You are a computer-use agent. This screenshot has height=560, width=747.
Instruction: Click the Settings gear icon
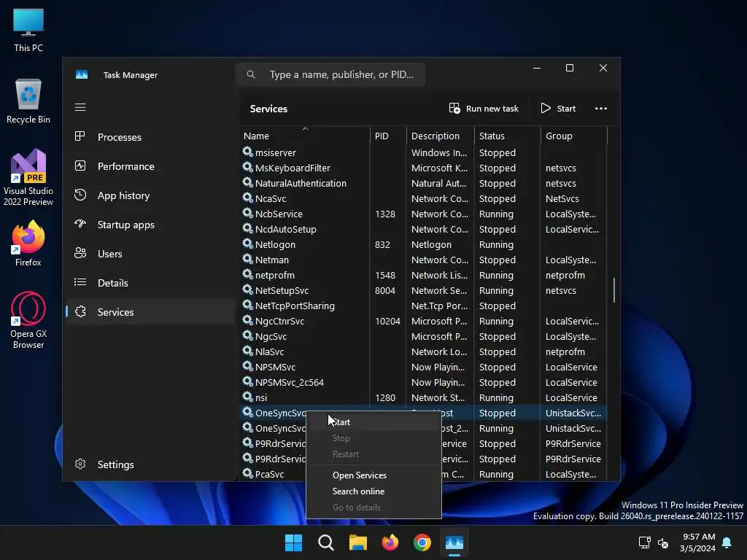(x=80, y=464)
